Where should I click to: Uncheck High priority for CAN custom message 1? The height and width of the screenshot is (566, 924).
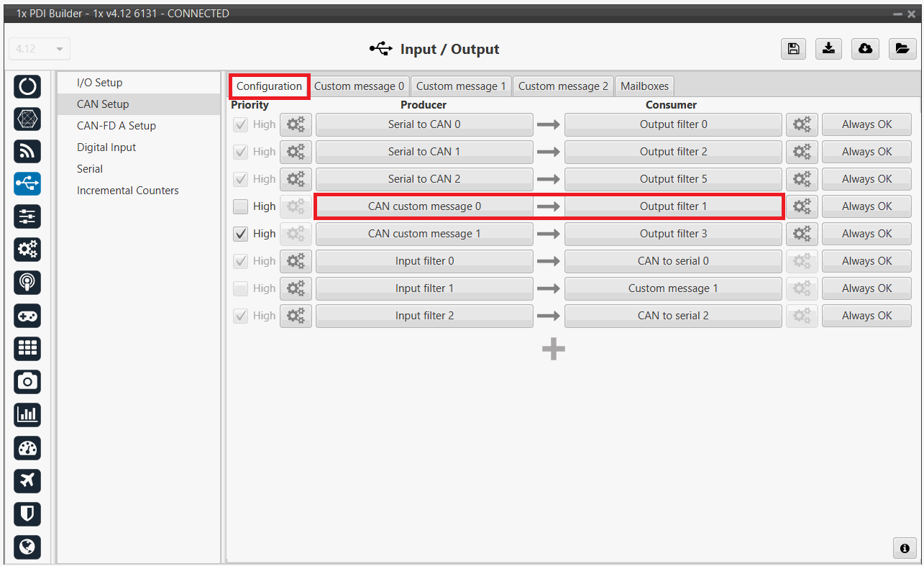point(241,234)
